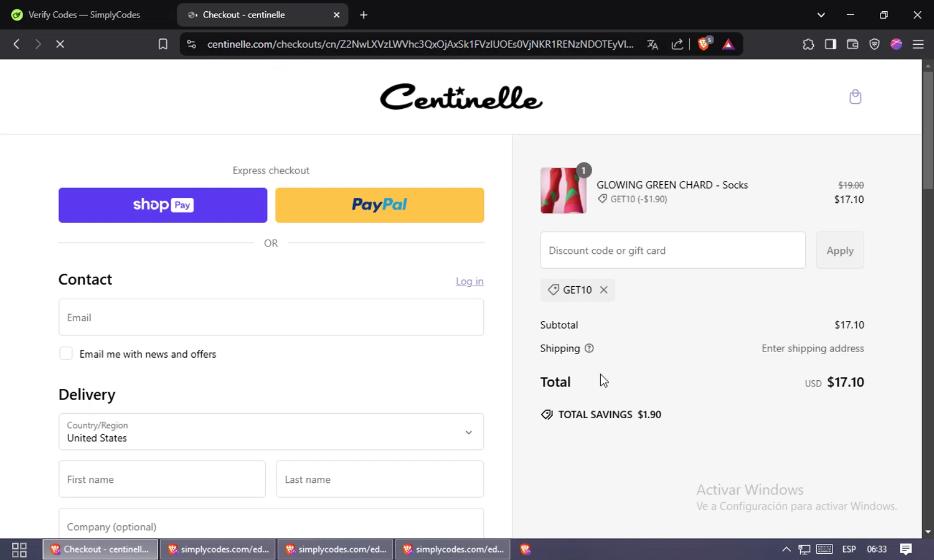Open third simplycodes.com taskbar window

coord(453,549)
